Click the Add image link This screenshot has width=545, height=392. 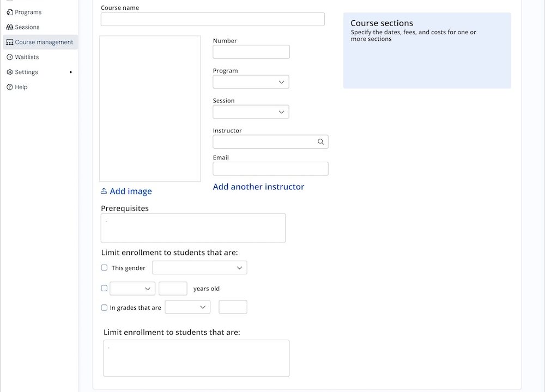(x=130, y=191)
